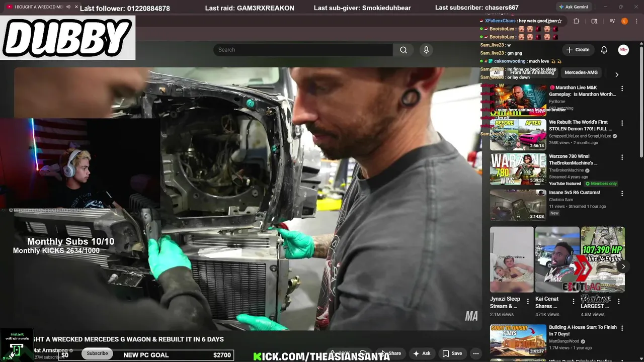Select the Mercedes-AMG chip
The image size is (644, 362).
click(x=581, y=72)
